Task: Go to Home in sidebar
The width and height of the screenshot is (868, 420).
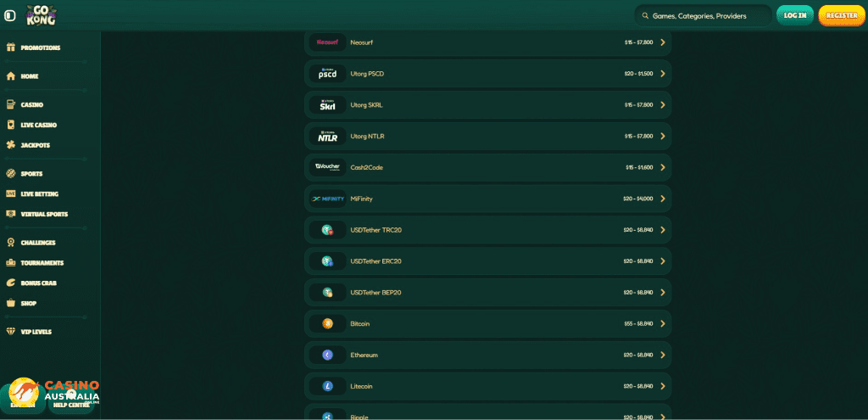Action: pos(30,76)
